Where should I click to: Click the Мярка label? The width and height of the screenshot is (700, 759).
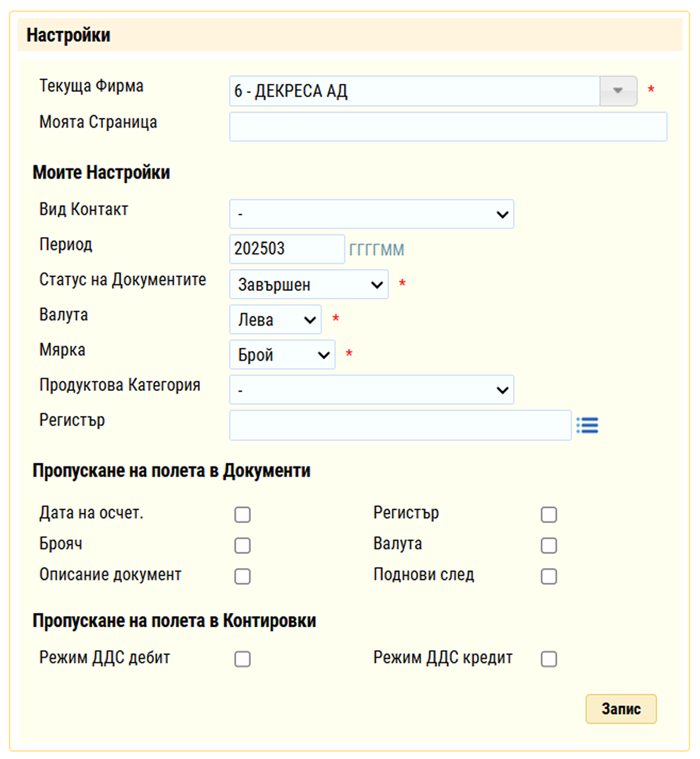pyautogui.click(x=62, y=350)
